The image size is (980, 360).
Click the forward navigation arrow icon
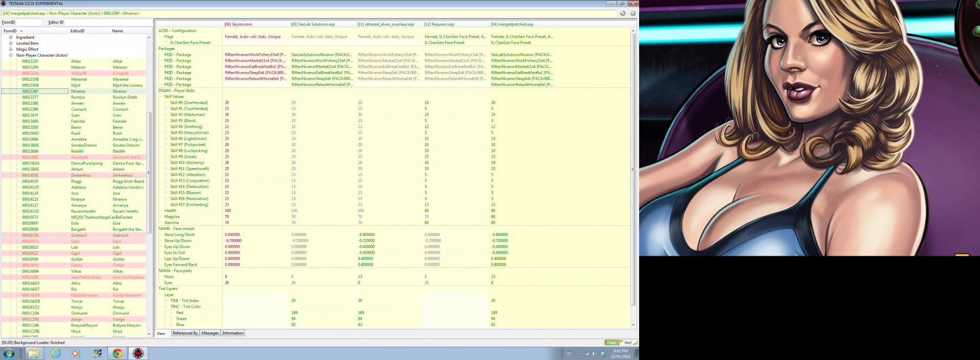(633, 13)
